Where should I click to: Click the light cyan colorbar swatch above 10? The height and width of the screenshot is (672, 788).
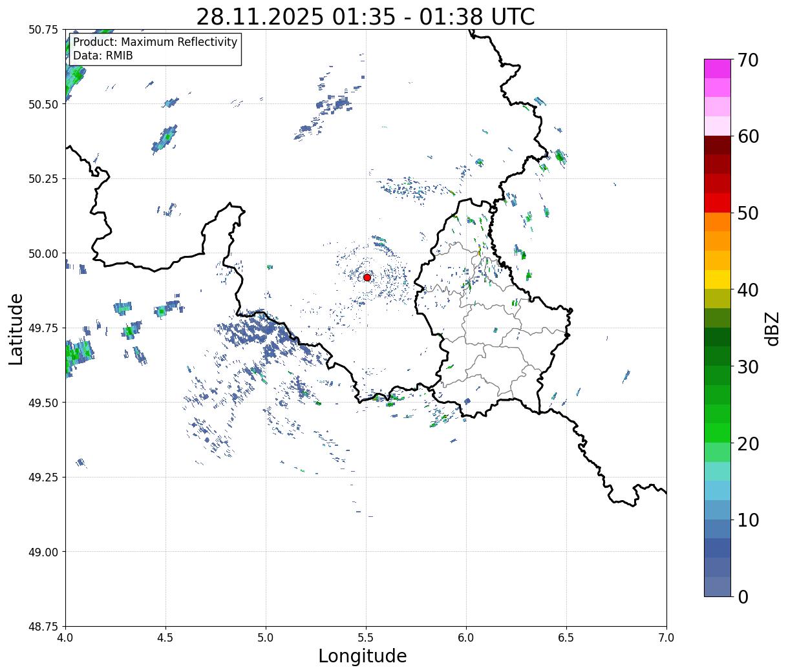point(717,490)
